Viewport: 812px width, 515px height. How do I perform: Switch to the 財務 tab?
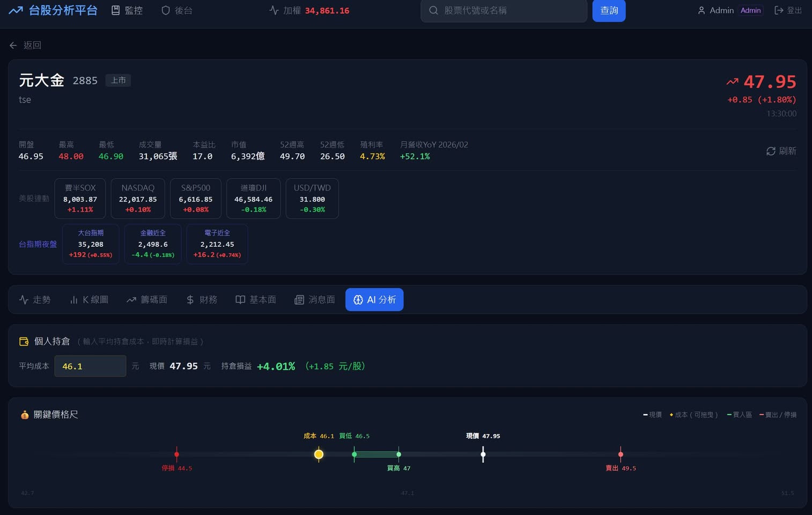click(x=202, y=299)
